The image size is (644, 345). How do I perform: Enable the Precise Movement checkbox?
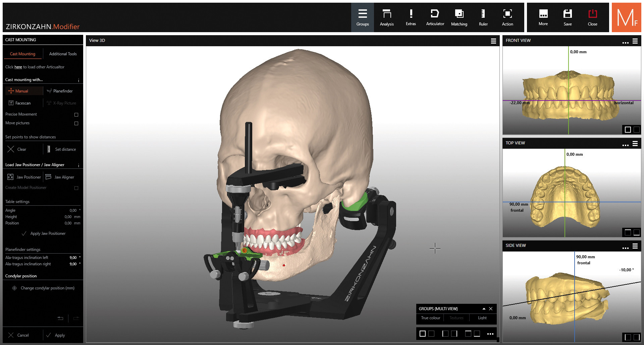76,115
